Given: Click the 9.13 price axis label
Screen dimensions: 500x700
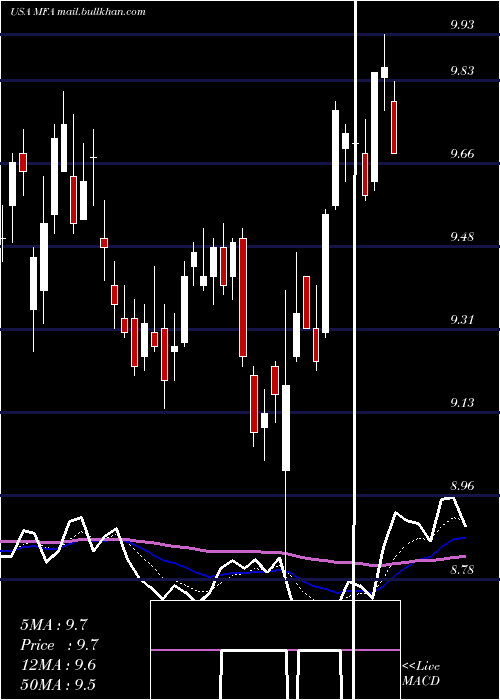Looking at the screenshot, I should click(x=462, y=403).
